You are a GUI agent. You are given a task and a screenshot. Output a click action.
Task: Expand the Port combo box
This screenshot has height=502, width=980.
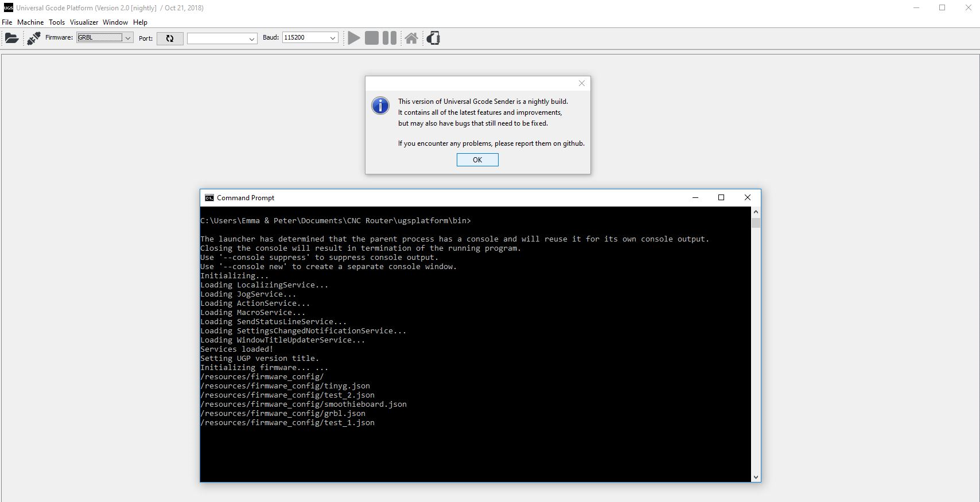pyautogui.click(x=251, y=38)
